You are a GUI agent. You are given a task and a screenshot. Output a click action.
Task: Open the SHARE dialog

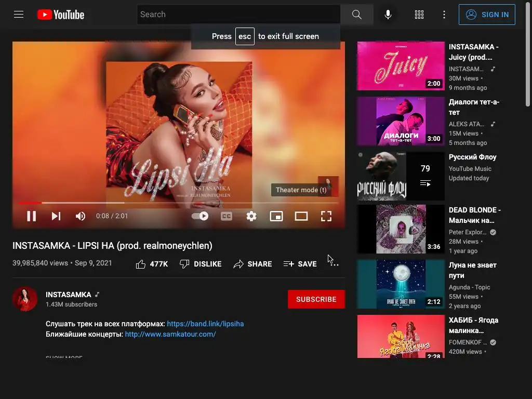(253, 264)
